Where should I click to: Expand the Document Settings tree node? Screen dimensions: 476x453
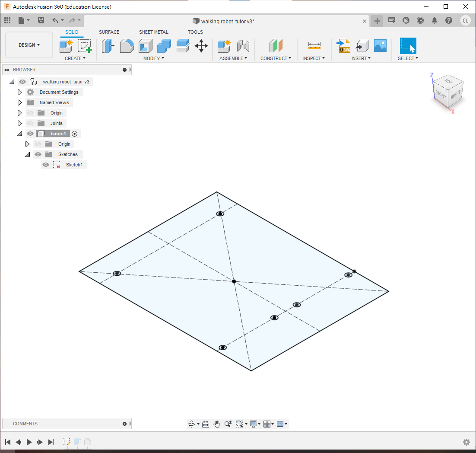(19, 92)
